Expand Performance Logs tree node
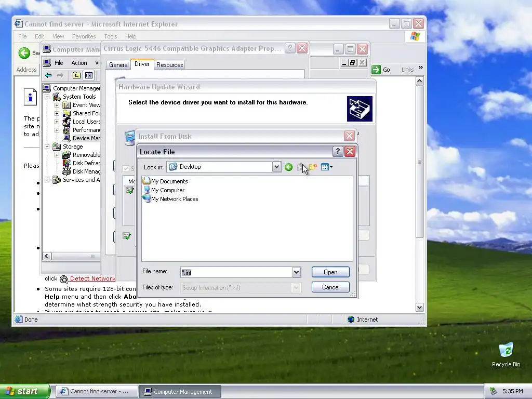The height and width of the screenshot is (399, 532). tap(57, 130)
